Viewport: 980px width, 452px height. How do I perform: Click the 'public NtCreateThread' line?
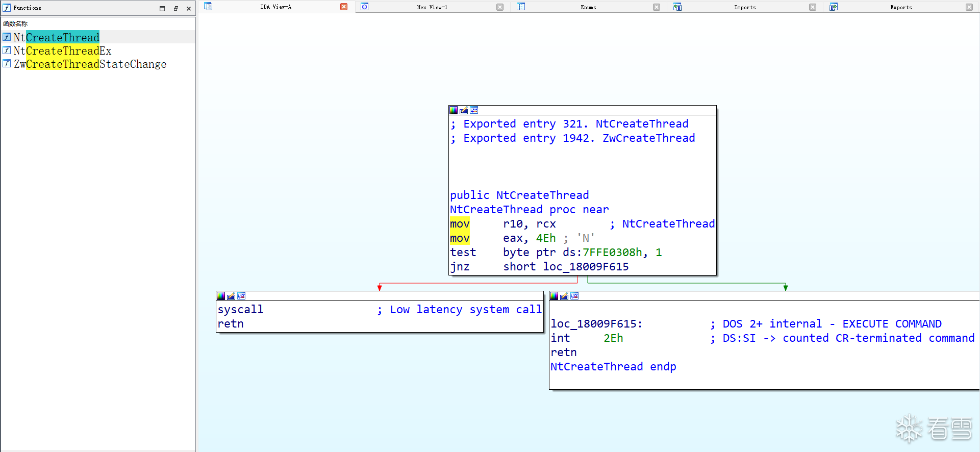point(519,195)
